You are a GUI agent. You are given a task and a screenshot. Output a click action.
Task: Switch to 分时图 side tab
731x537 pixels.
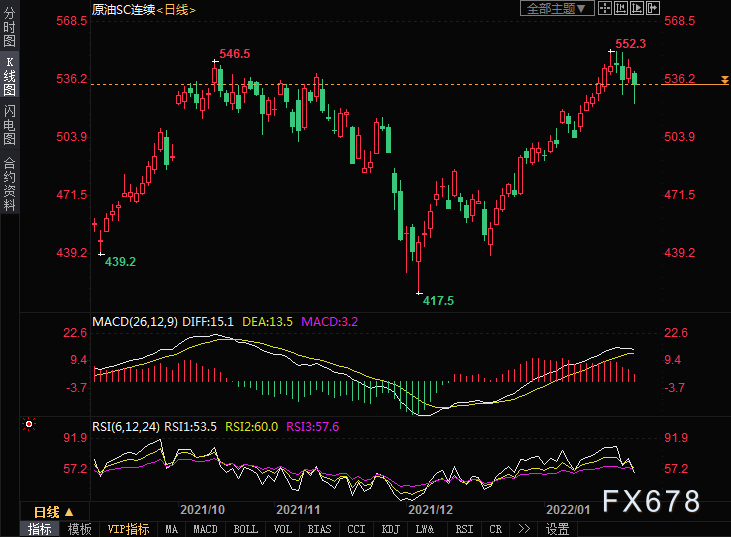pos(9,27)
